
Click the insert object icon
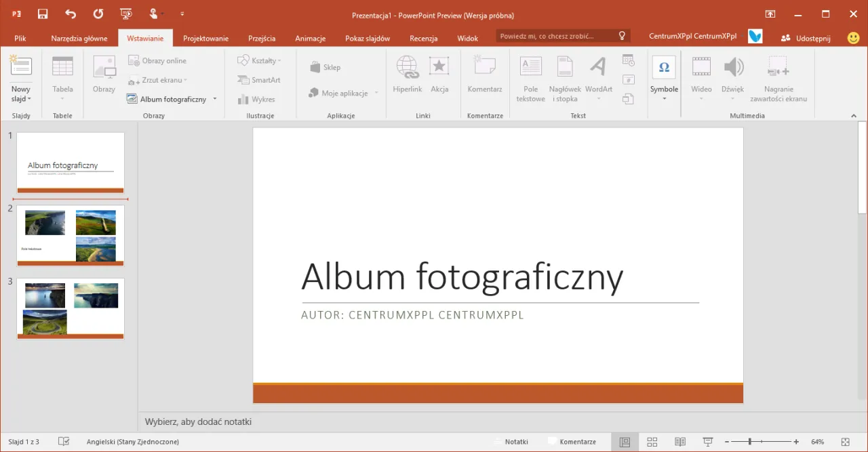tap(628, 100)
